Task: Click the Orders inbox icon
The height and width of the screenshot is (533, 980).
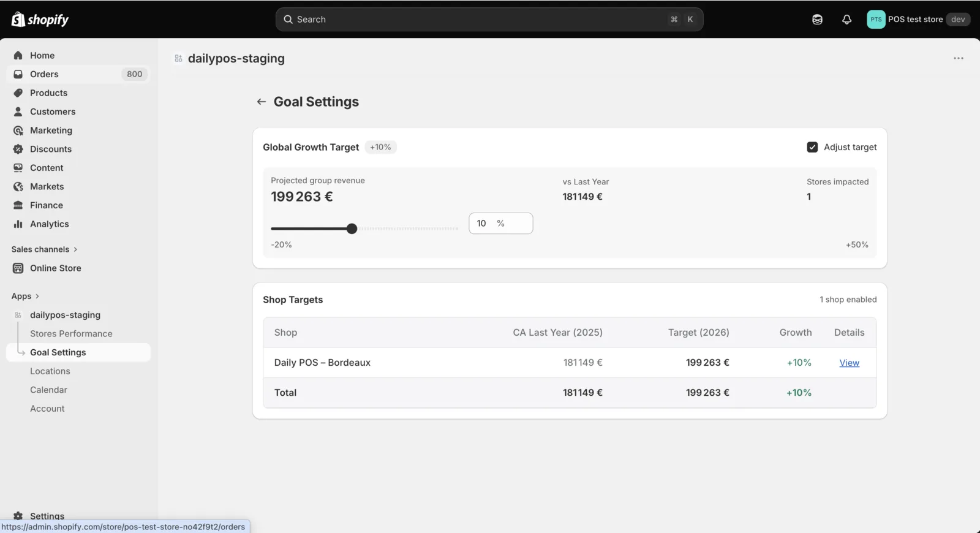Action: (x=18, y=74)
